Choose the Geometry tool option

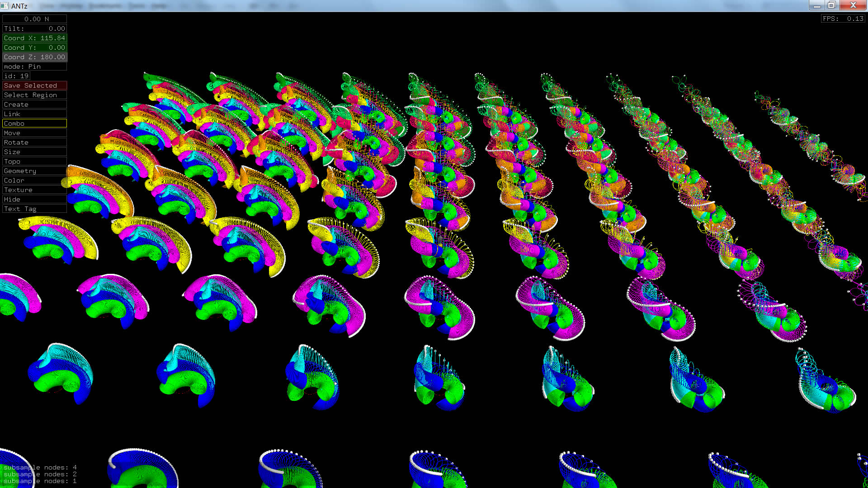point(34,171)
